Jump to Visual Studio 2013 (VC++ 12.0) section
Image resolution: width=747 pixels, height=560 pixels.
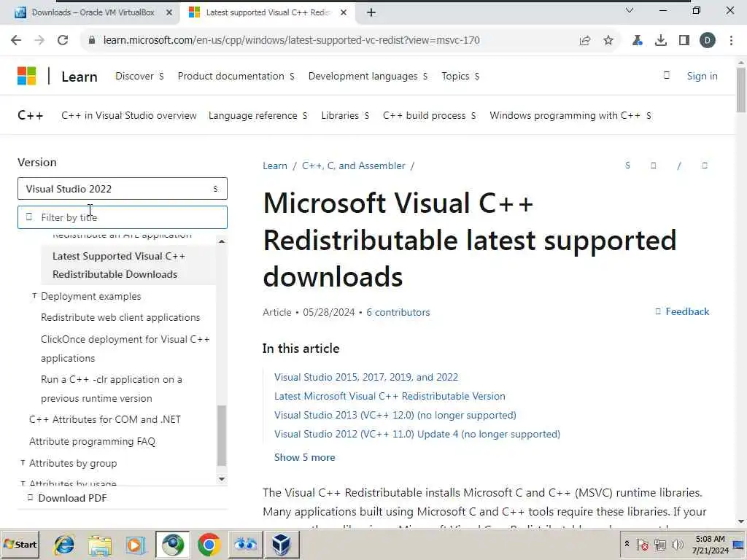[395, 415]
